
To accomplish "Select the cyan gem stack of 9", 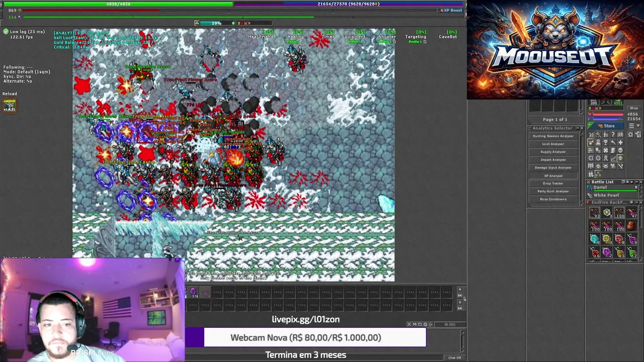I will [x=595, y=239].
